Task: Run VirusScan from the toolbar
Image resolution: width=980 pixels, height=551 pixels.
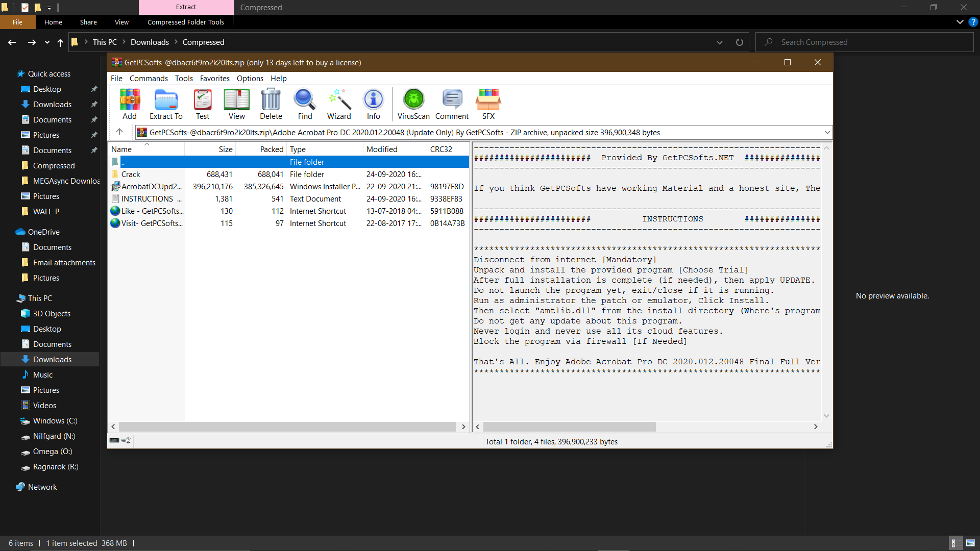Action: pyautogui.click(x=413, y=104)
